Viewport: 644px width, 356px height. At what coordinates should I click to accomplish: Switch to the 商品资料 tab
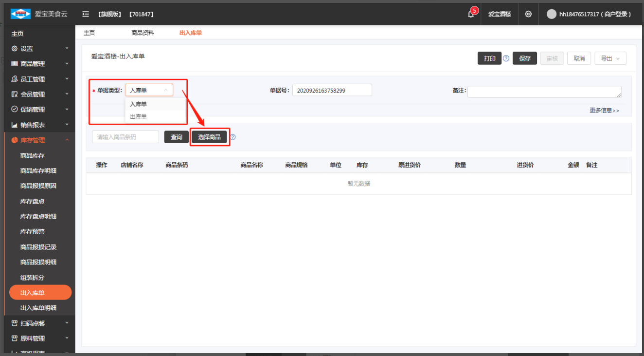[x=143, y=33]
